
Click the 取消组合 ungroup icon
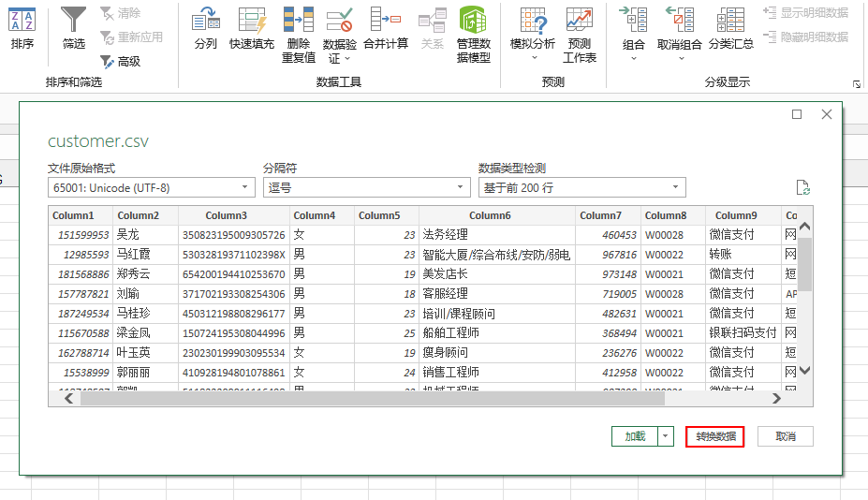tap(680, 20)
